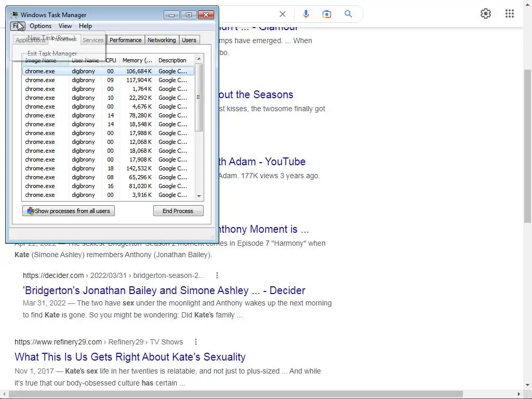Click the Task Manager title bar icon

click(14, 15)
